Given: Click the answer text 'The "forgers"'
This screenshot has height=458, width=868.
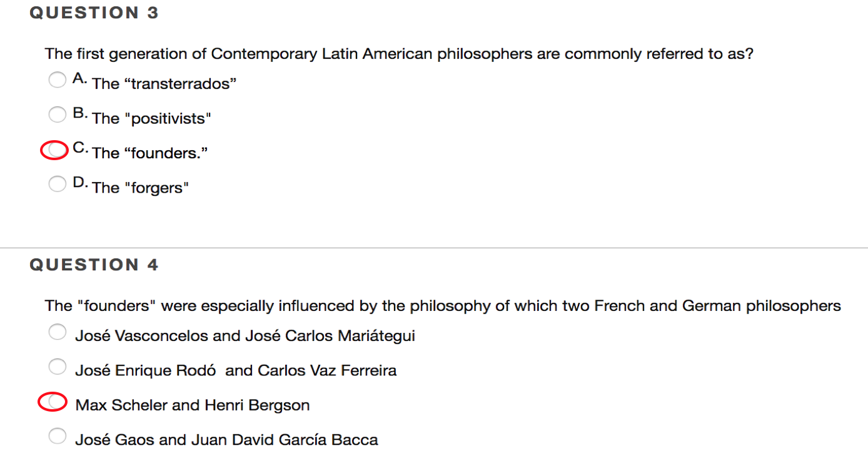Looking at the screenshot, I should pos(140,188).
